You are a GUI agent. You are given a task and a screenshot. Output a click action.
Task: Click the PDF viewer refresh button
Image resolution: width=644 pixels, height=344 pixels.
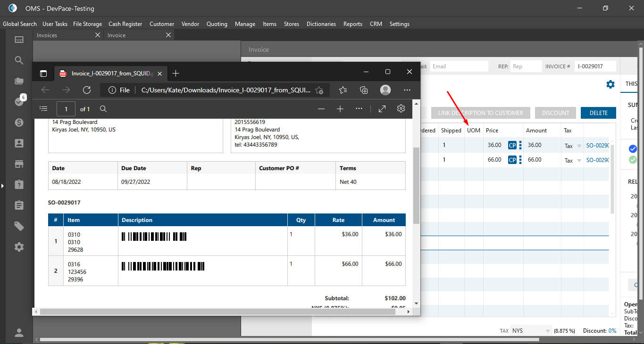pyautogui.click(x=87, y=90)
